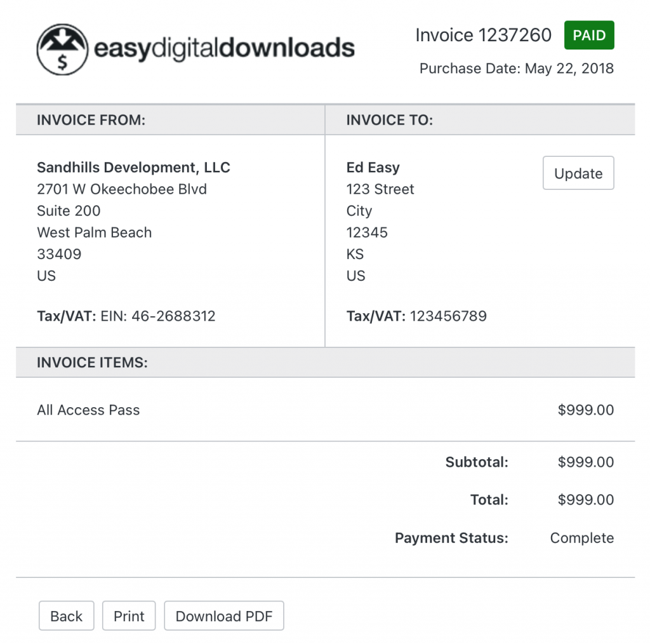Click the Purchase Date May 22, 2018 text
This screenshot has width=650, height=644.
[516, 69]
